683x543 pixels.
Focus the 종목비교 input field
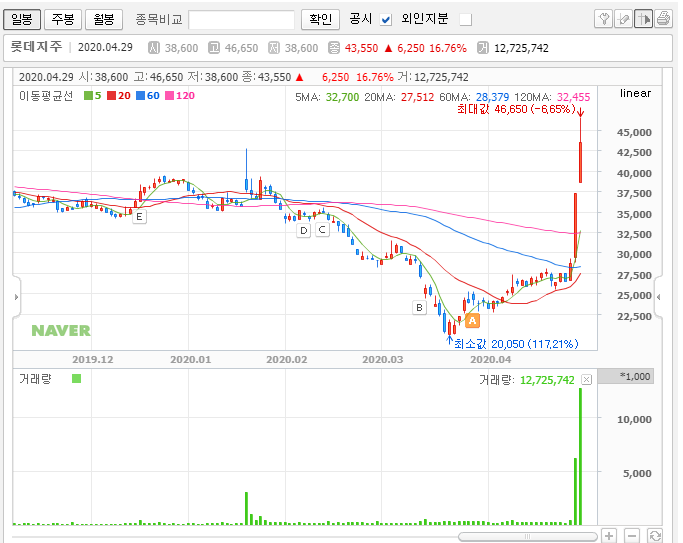[x=241, y=20]
